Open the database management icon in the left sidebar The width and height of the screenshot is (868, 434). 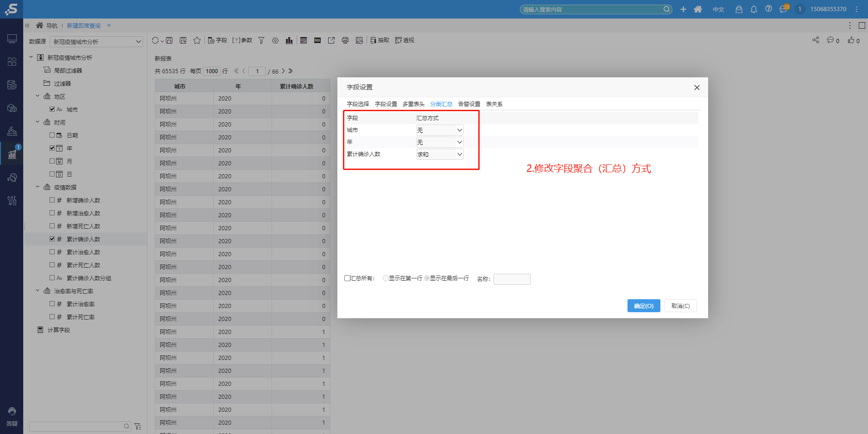[x=12, y=85]
